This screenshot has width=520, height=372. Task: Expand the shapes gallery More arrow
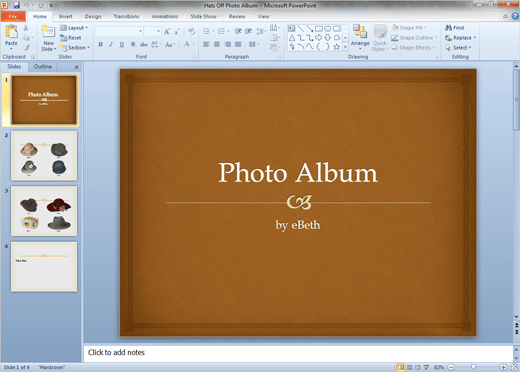pos(345,47)
